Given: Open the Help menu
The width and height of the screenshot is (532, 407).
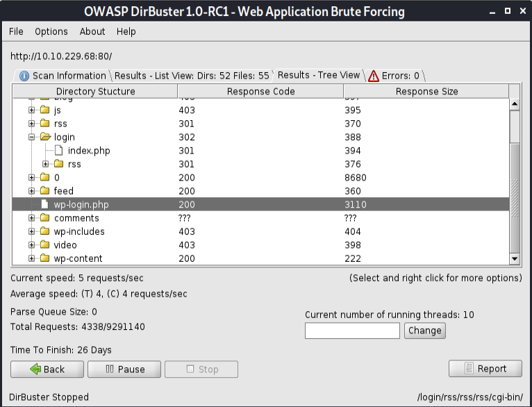Looking at the screenshot, I should tap(126, 31).
